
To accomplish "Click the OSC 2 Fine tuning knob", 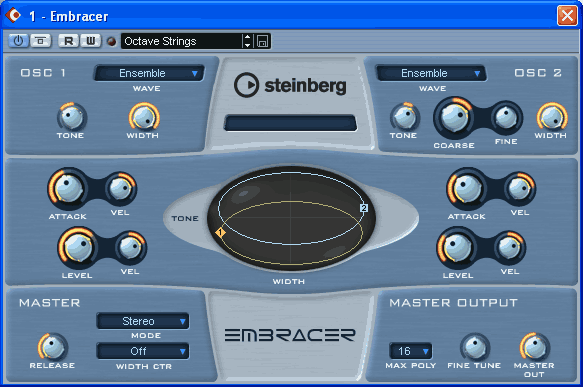I will pos(506,117).
